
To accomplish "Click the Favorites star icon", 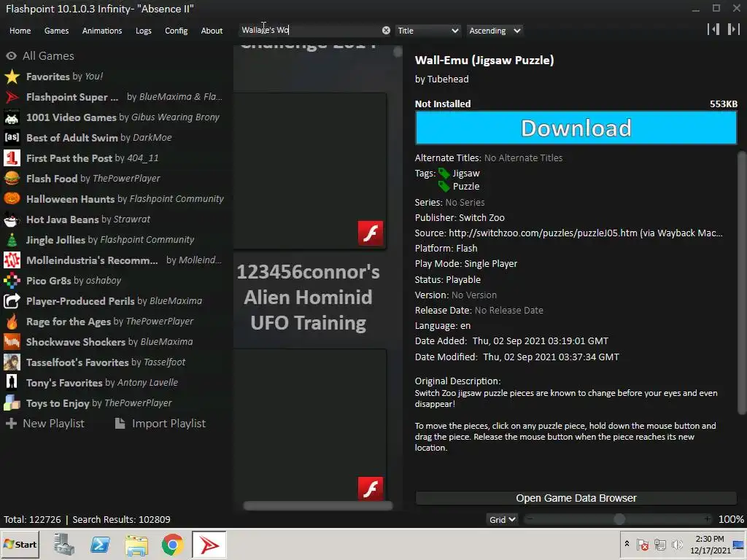I will (x=12, y=76).
